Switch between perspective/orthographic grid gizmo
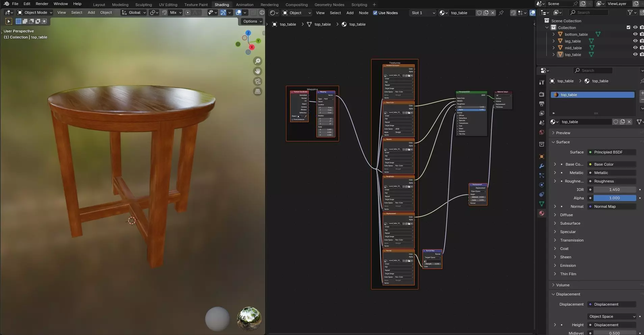Screen dimensions: 644x335 point(258,91)
